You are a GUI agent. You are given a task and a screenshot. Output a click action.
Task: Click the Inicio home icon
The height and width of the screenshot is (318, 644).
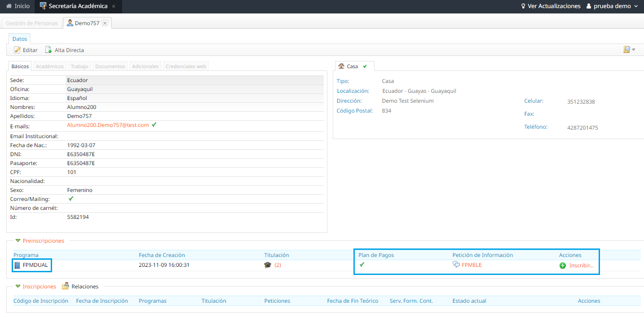pos(9,6)
